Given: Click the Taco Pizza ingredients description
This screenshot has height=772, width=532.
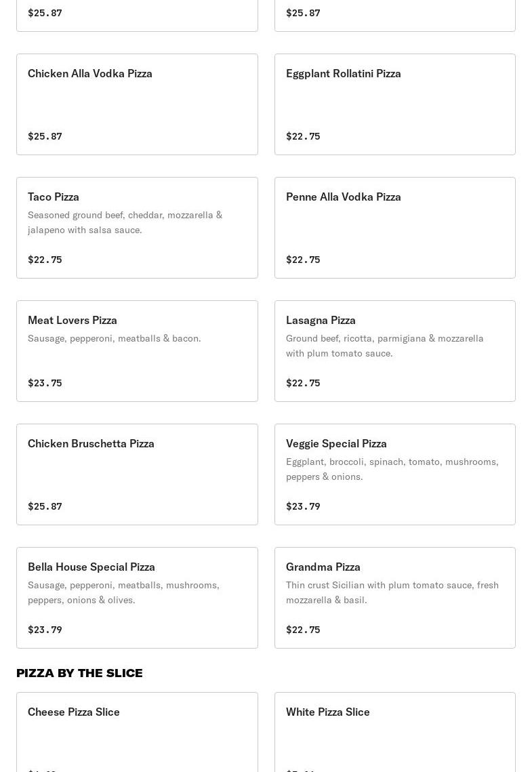Looking at the screenshot, I should coord(125,222).
